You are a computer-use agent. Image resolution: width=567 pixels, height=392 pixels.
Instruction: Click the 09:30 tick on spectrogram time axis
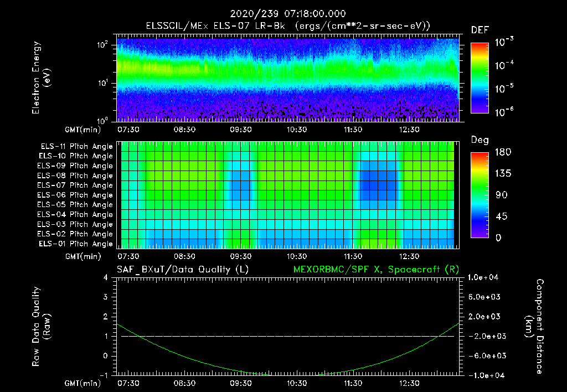(x=241, y=130)
